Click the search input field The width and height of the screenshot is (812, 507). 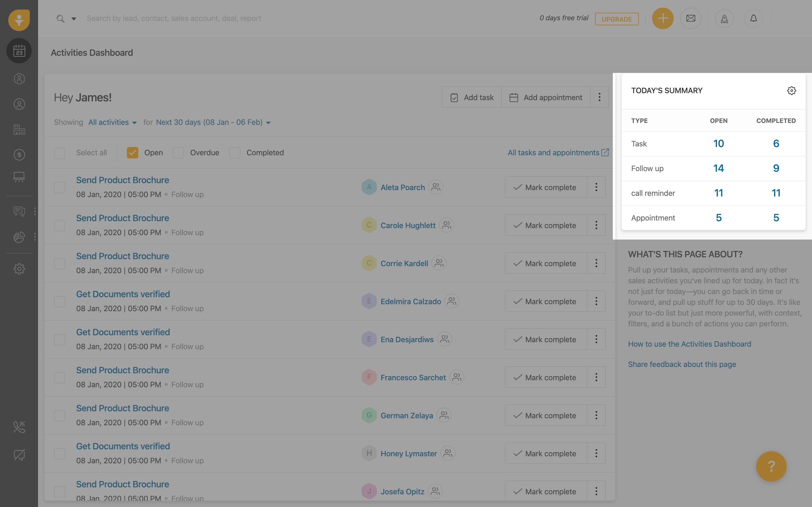(x=174, y=18)
